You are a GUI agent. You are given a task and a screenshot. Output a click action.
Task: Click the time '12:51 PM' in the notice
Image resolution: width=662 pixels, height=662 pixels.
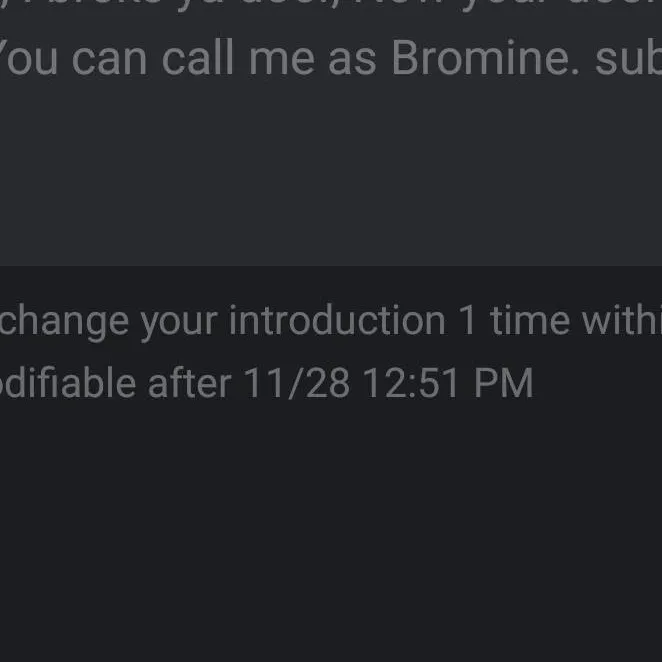[x=447, y=383]
